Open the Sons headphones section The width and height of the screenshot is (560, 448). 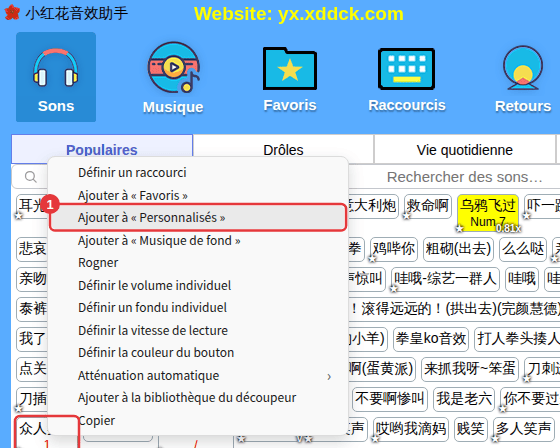[x=56, y=77]
